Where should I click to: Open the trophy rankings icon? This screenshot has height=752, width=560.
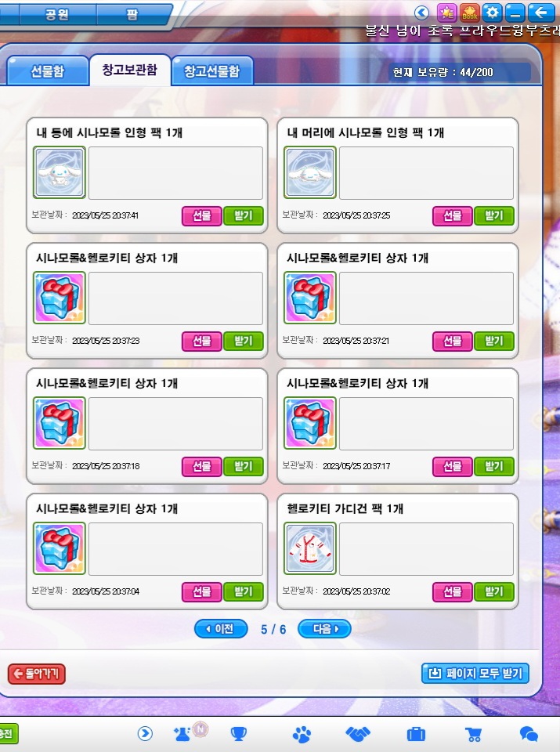[x=238, y=734]
